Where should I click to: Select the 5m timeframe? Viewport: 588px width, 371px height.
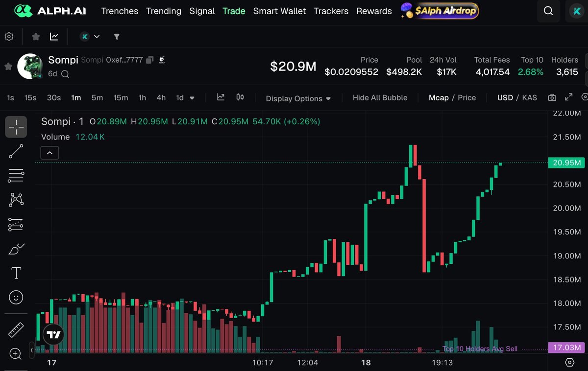coord(97,98)
